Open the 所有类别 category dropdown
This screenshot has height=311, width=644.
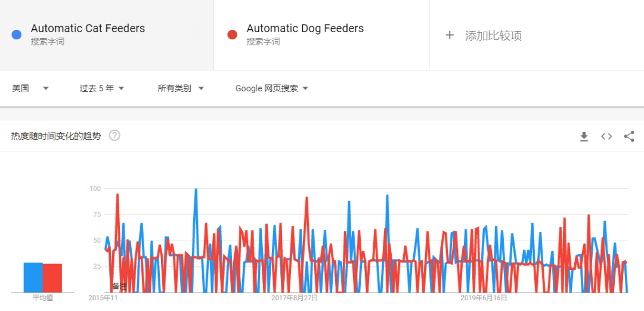click(x=181, y=88)
